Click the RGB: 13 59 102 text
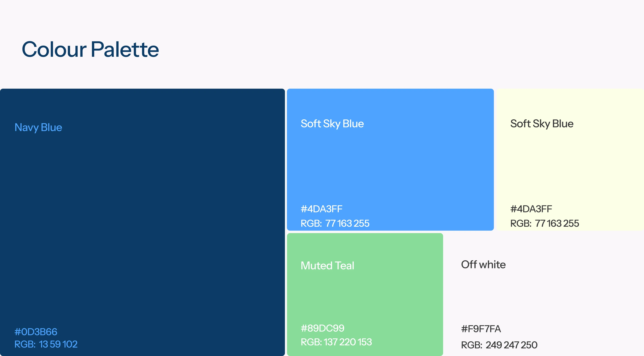The image size is (644, 356). 46,344
